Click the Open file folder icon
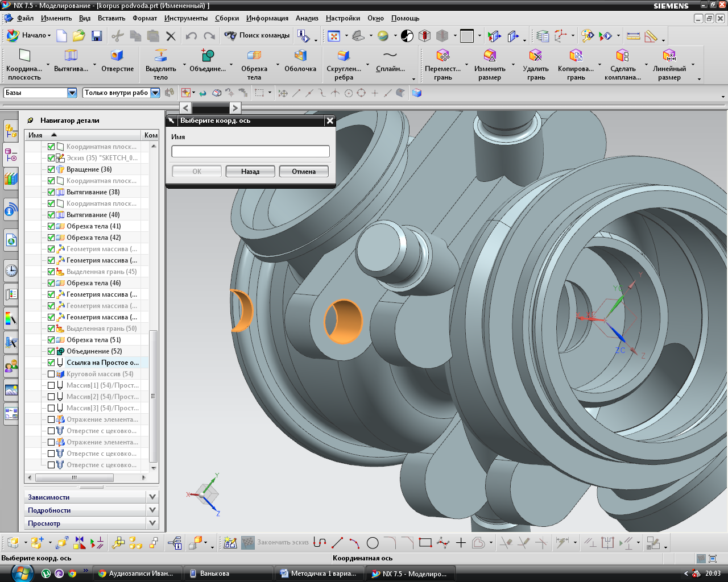The image size is (728, 582). click(x=79, y=36)
